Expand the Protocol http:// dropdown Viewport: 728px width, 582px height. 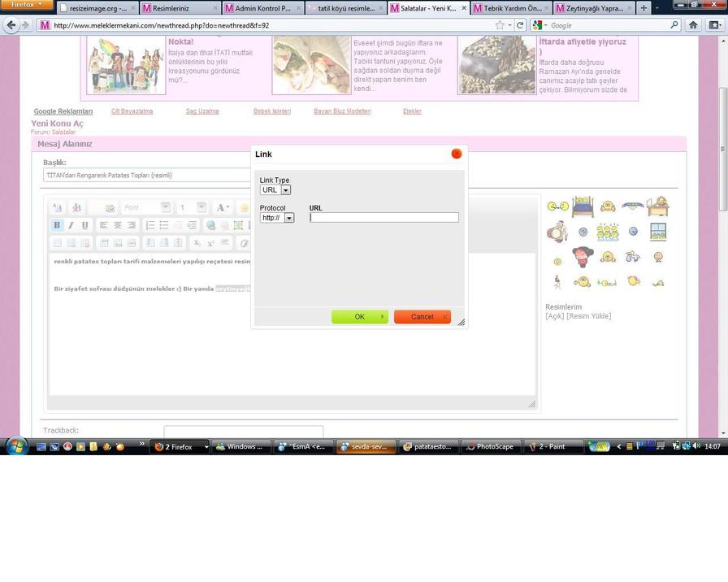coord(277,218)
